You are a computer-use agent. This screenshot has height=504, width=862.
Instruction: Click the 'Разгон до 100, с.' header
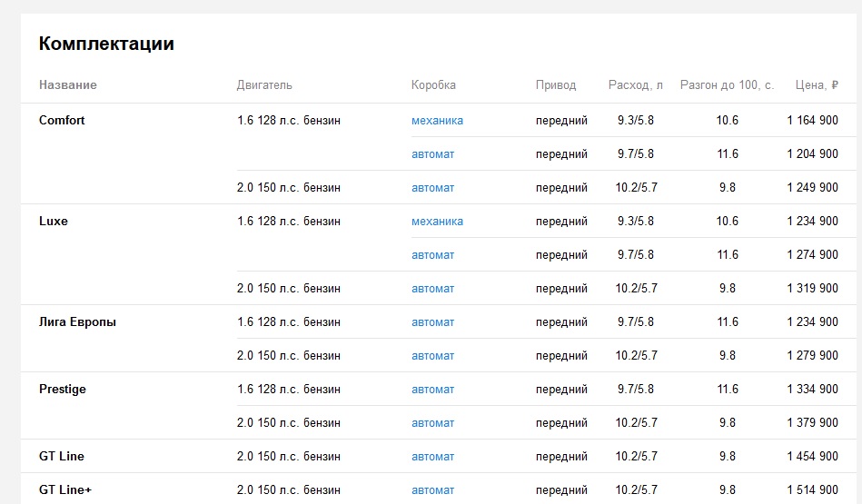click(x=727, y=85)
